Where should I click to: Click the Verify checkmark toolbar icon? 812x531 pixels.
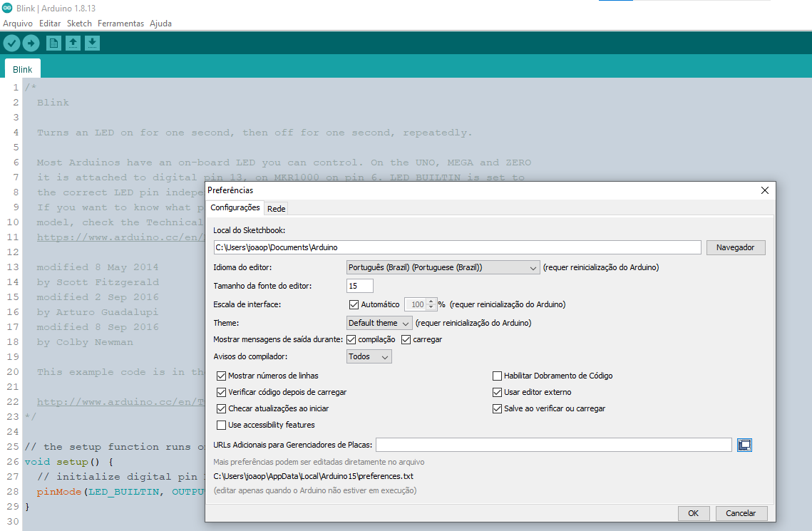(12, 43)
